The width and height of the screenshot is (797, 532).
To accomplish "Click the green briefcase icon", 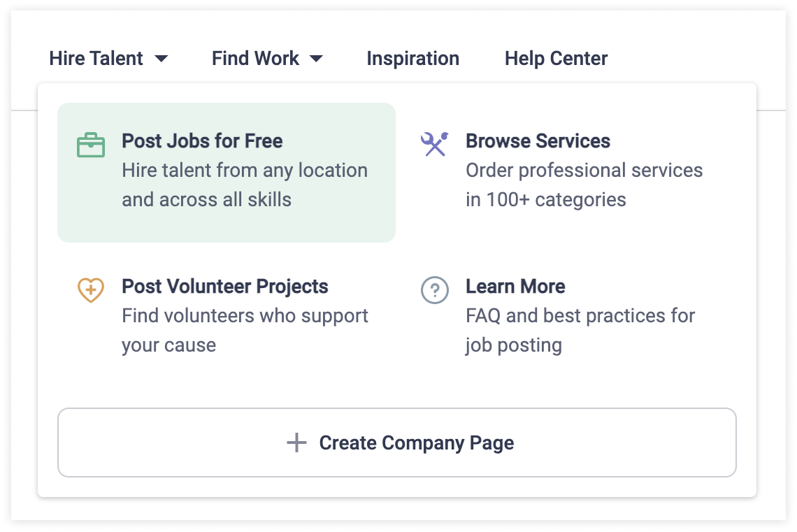I will pos(91,145).
